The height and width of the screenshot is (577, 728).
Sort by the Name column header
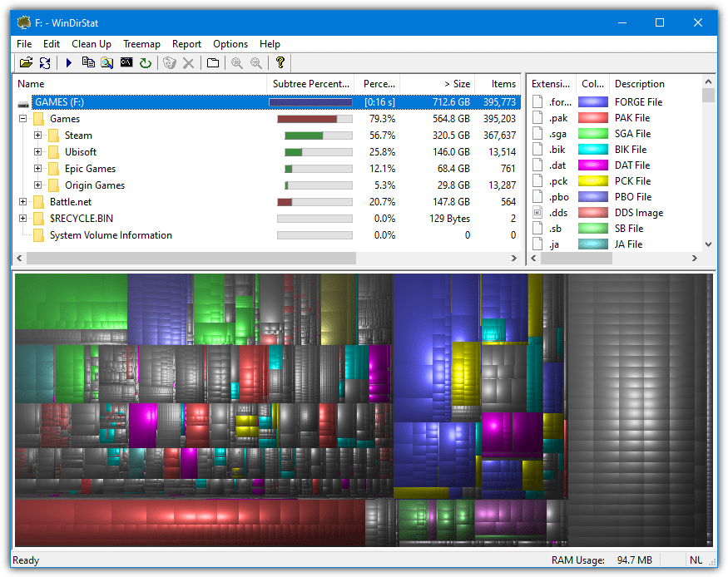coord(139,84)
